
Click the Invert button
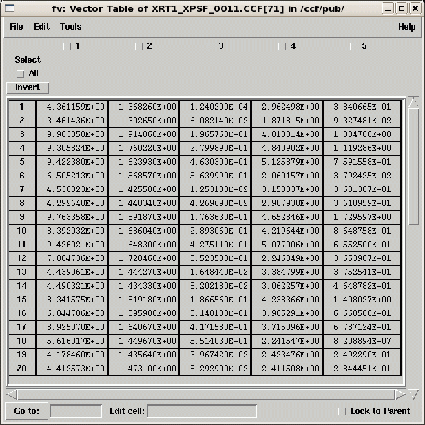click(x=28, y=88)
